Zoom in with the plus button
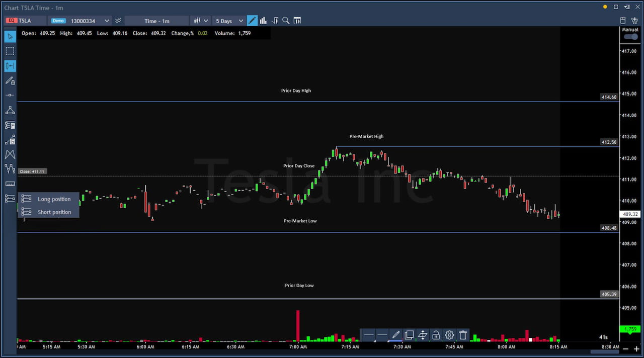 [636, 349]
